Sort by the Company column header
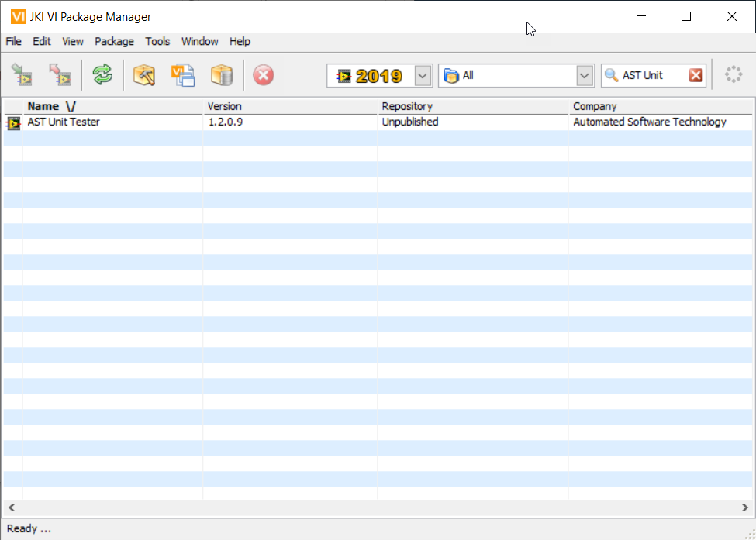 pyautogui.click(x=661, y=106)
